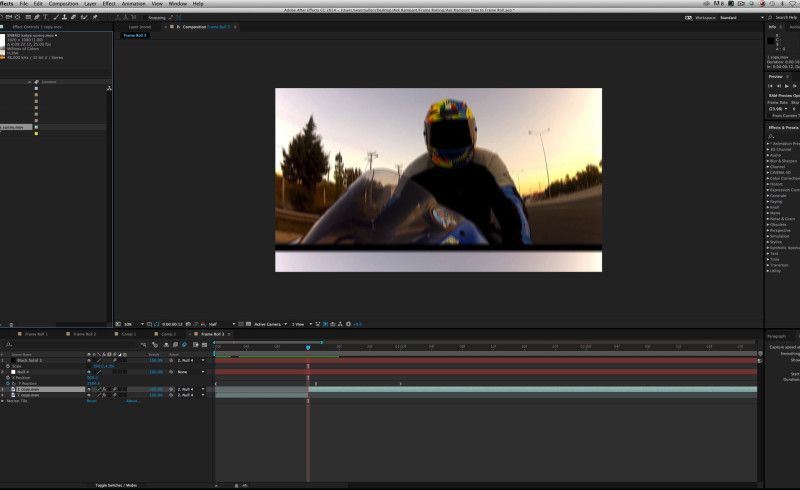Image resolution: width=800 pixels, height=490 pixels.
Task: Click the parent pick whip for Black Solid 3
Action: coord(171,360)
